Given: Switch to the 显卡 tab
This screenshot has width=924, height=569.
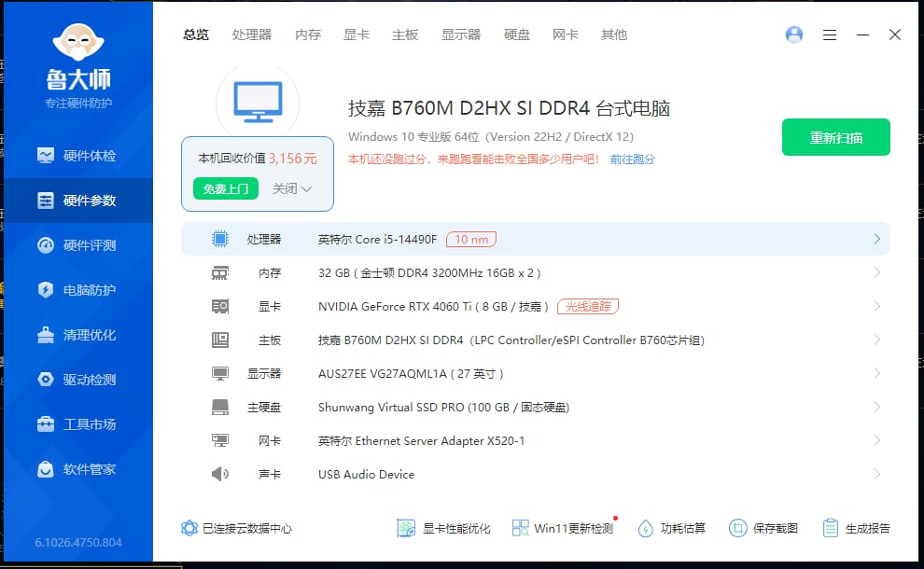Looking at the screenshot, I should click(x=356, y=35).
